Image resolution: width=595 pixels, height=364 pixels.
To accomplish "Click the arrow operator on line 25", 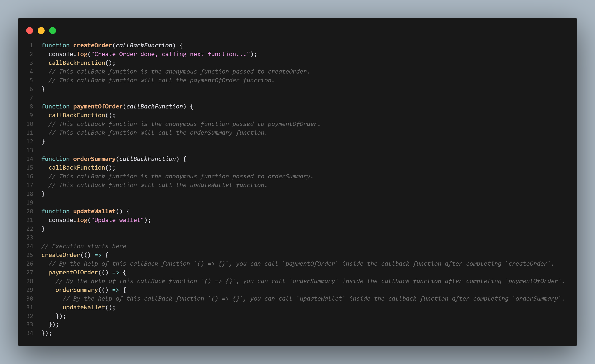I will tap(98, 255).
